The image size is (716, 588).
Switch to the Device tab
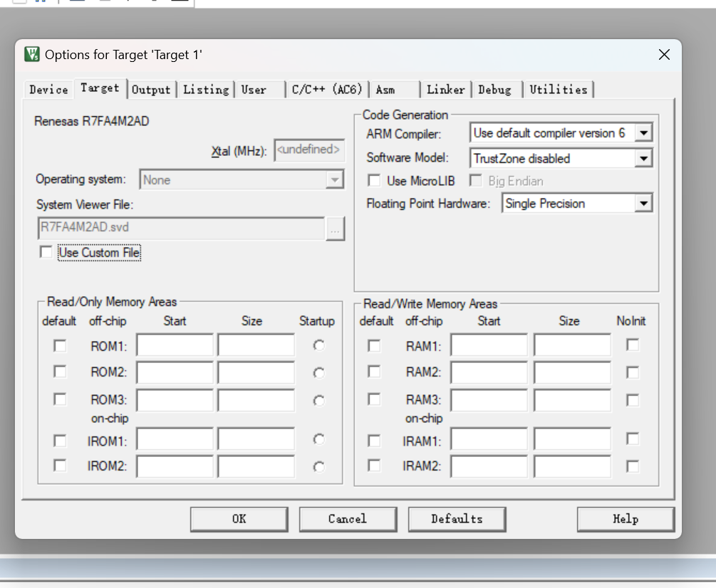pos(48,90)
